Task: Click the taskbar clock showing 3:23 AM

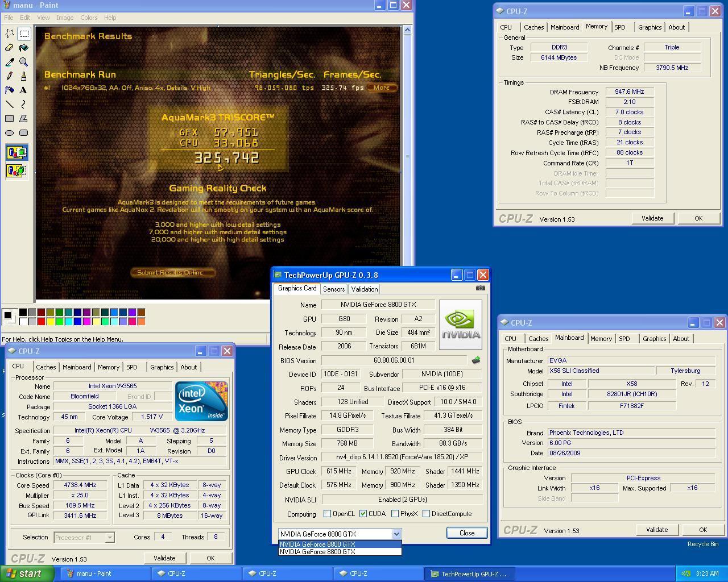Action: (708, 573)
